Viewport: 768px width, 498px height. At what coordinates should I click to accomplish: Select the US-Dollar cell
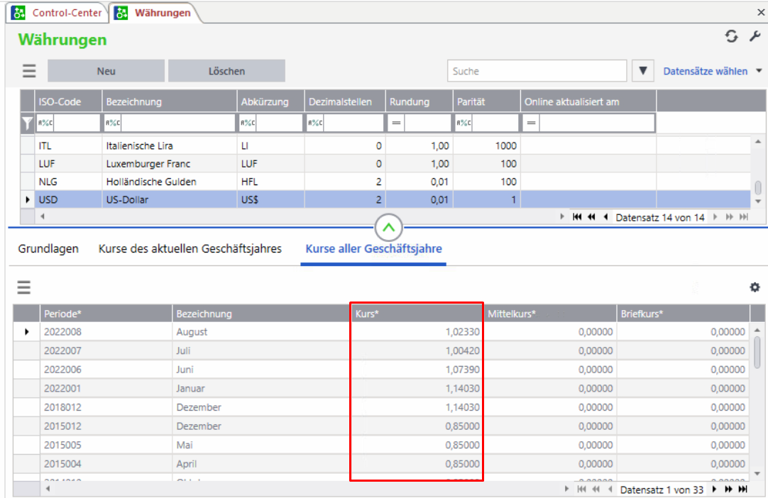click(169, 200)
